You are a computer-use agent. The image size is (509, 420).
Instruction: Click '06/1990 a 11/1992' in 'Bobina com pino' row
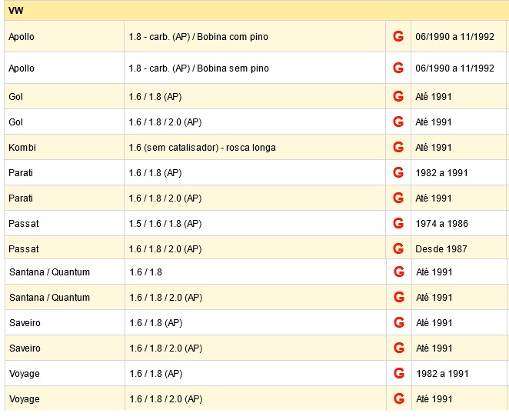click(454, 37)
